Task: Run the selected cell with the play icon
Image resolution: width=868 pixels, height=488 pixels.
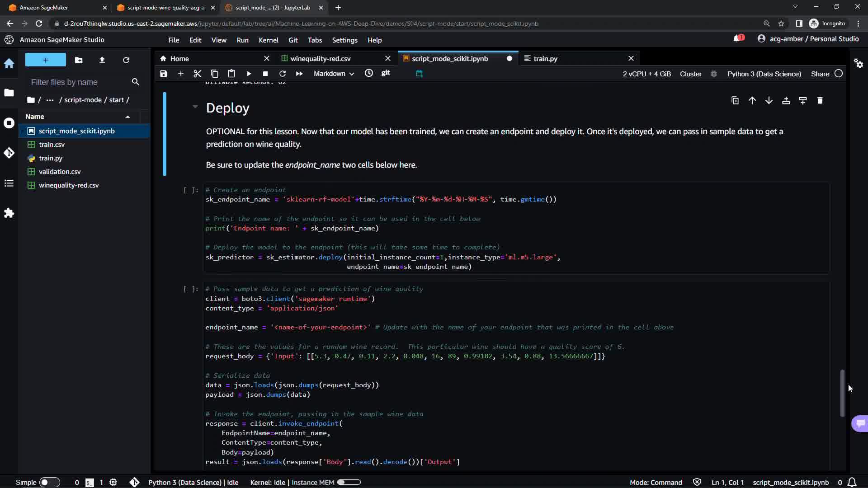Action: pyautogui.click(x=249, y=74)
